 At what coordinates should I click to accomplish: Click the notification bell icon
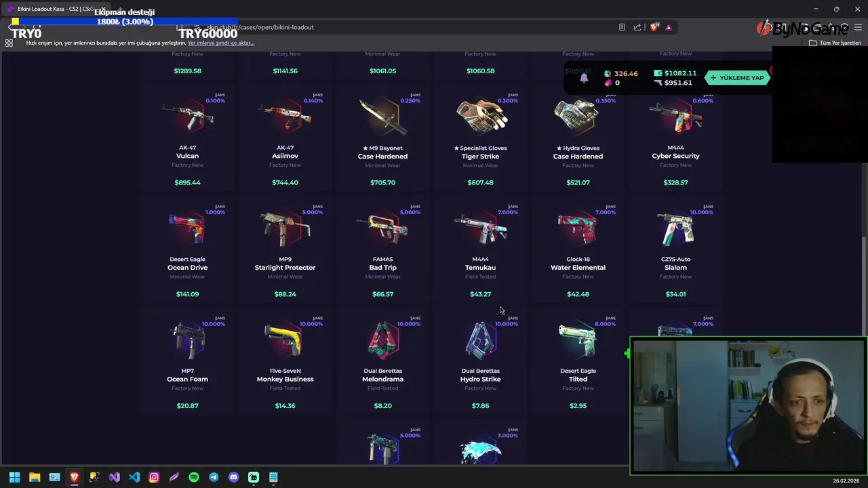click(x=584, y=77)
